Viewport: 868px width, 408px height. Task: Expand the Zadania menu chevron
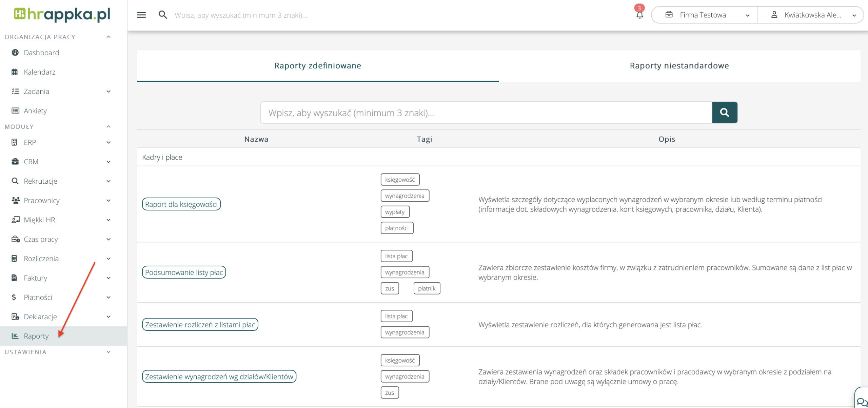108,91
